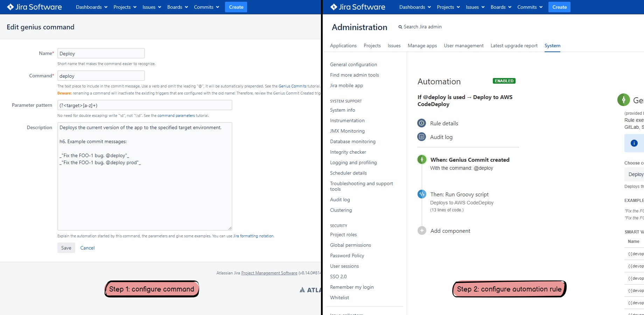The image size is (644, 315).
Task: Open Logging and profiling
Action: (353, 162)
